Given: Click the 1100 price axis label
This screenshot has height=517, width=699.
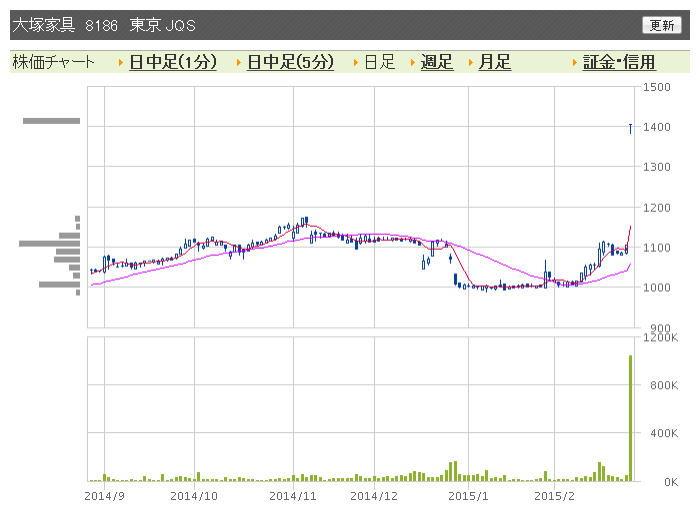Looking at the screenshot, I should pyautogui.click(x=657, y=248).
